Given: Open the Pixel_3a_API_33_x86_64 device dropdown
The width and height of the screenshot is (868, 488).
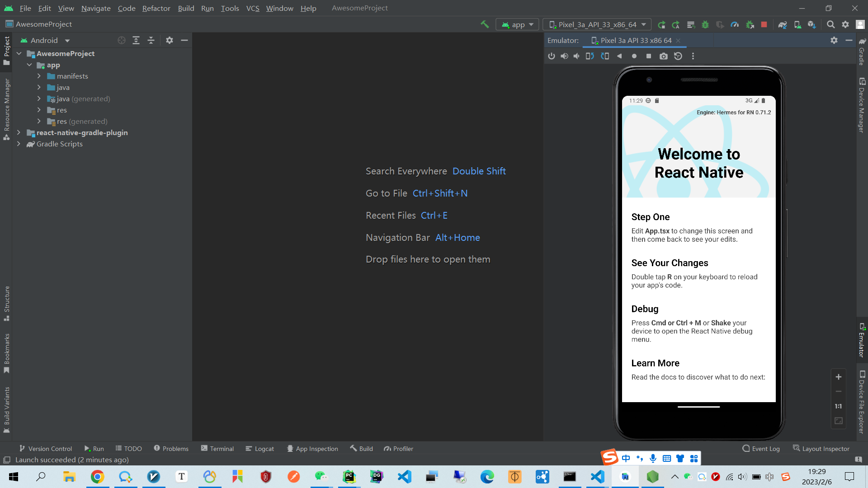Looking at the screenshot, I should pyautogui.click(x=597, y=24).
